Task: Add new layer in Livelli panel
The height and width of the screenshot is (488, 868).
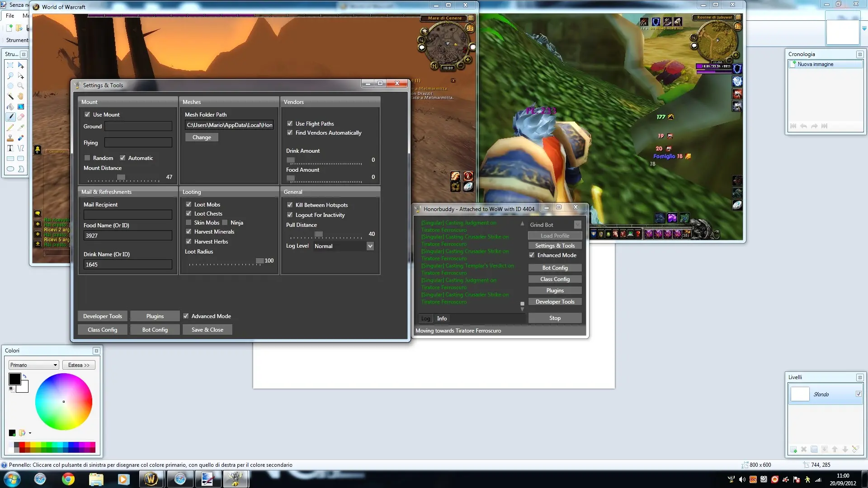Action: pyautogui.click(x=793, y=449)
